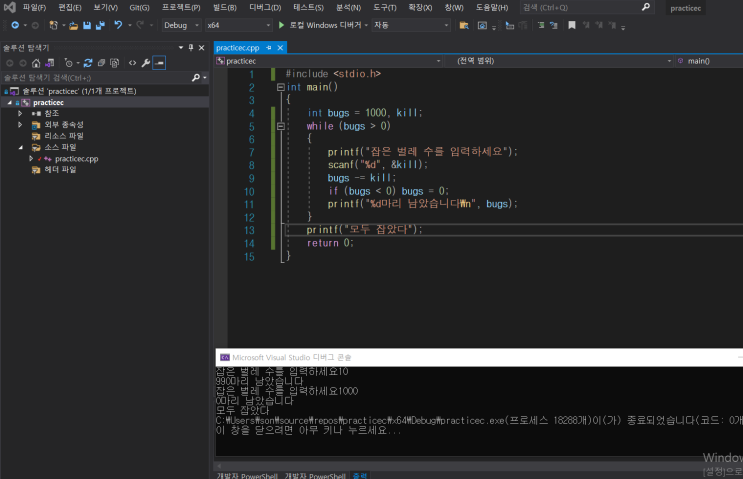Click the pending changes filter clock icon
The width and height of the screenshot is (743, 479).
tap(69, 63)
